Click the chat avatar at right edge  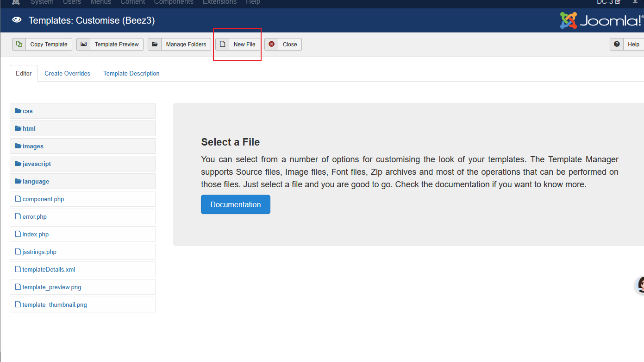tap(640, 285)
